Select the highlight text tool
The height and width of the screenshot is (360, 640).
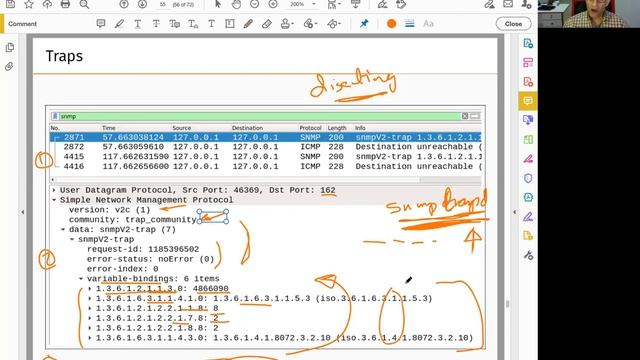click(x=119, y=24)
